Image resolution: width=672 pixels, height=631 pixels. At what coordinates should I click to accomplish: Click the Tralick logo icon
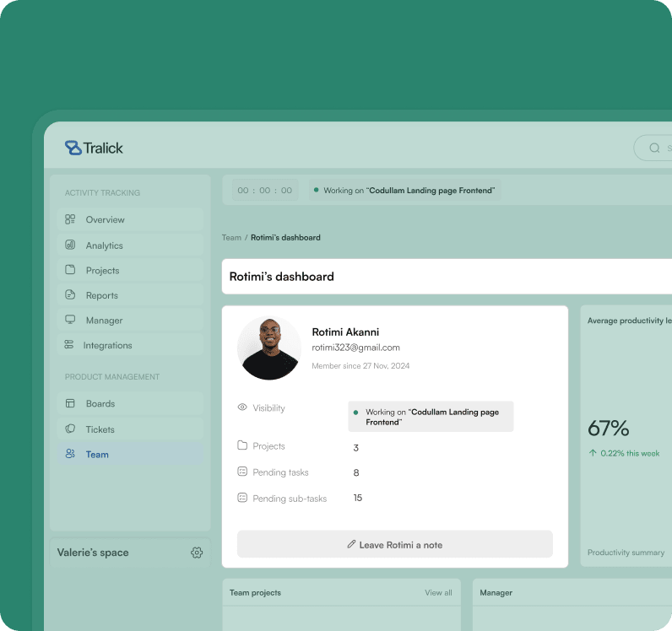point(73,148)
